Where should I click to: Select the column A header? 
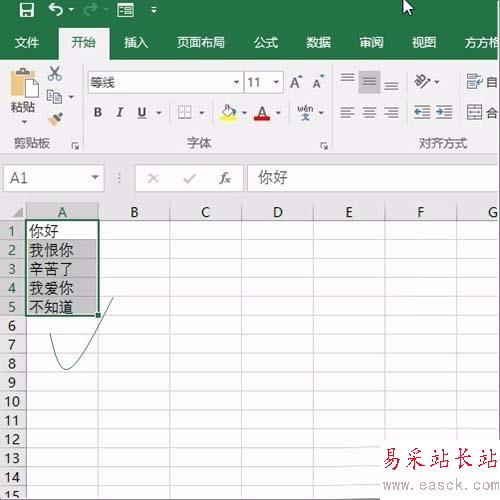pos(62,212)
